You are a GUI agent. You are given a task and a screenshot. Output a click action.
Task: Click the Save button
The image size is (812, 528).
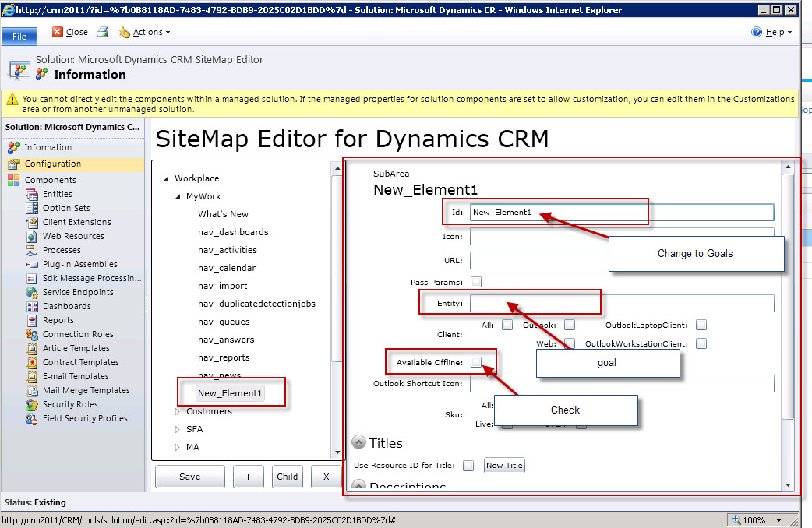coord(189,477)
